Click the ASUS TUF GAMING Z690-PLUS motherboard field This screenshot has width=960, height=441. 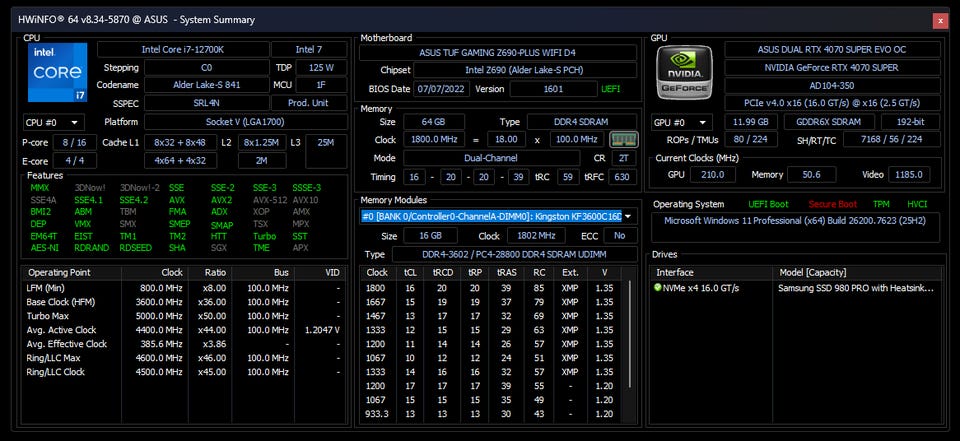click(497, 52)
